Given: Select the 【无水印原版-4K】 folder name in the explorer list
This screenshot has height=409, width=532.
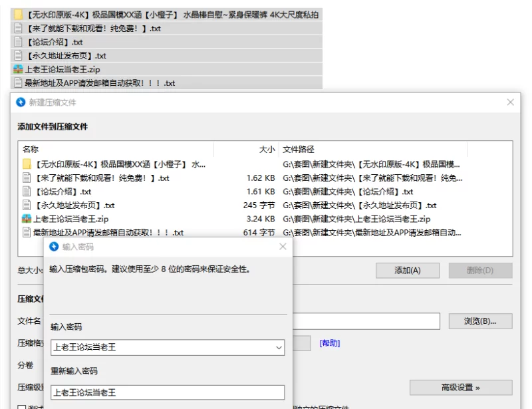Looking at the screenshot, I should coord(172,15).
